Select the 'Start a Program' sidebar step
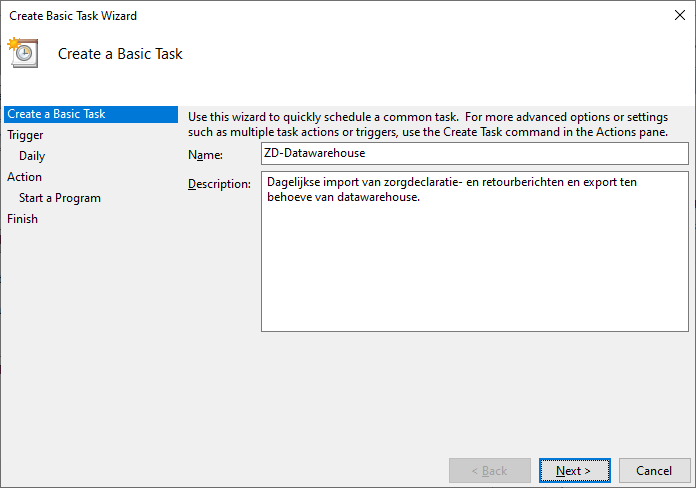This screenshot has width=696, height=488. point(60,198)
